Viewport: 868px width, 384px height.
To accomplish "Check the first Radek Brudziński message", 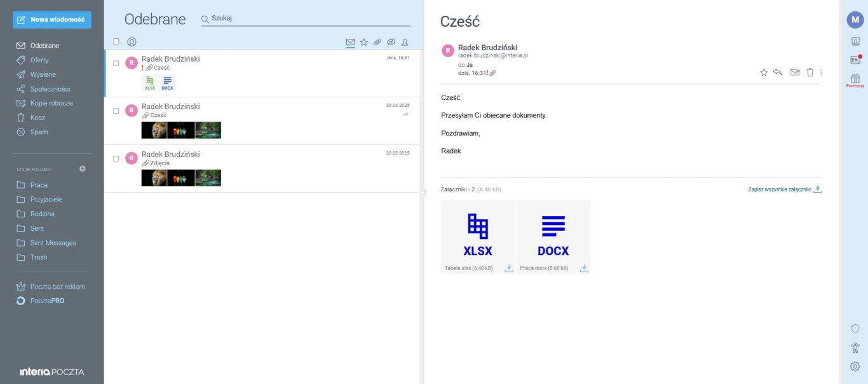I will click(116, 63).
